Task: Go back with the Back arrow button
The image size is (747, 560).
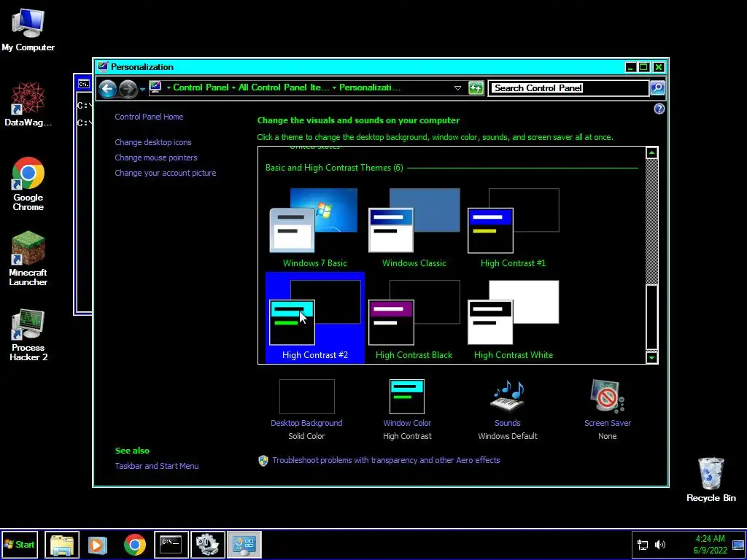Action: 108,88
